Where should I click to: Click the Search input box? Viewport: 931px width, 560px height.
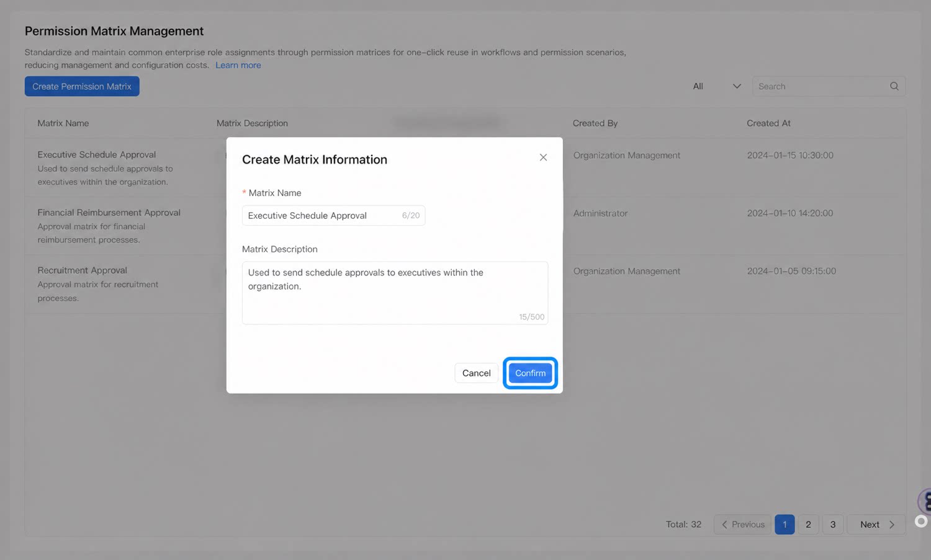(829, 86)
